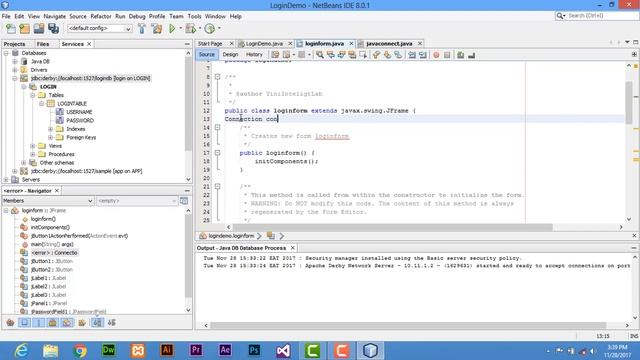The height and width of the screenshot is (360, 640).
Task: Collapse the Databases tree node
Action: click(x=6, y=53)
